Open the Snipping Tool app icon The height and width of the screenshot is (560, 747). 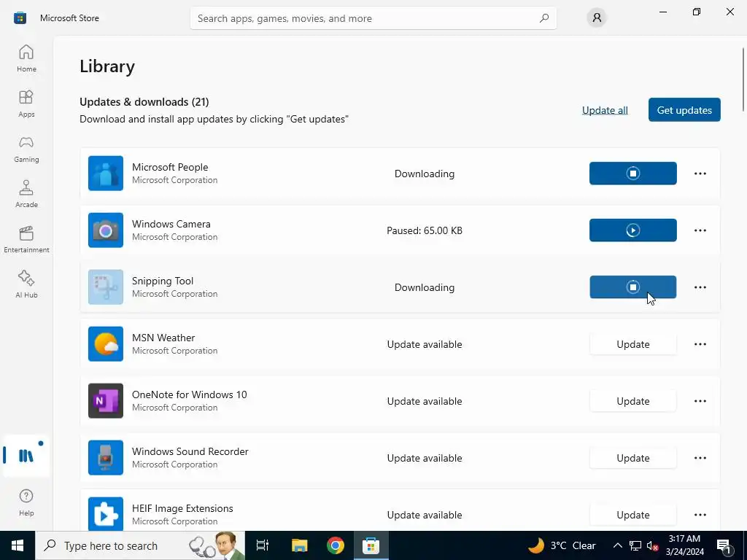[106, 287]
